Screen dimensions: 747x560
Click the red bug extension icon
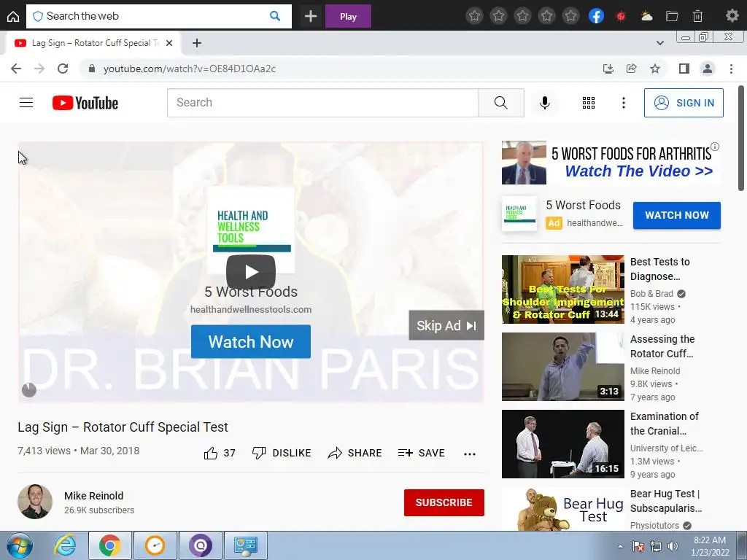621,17
